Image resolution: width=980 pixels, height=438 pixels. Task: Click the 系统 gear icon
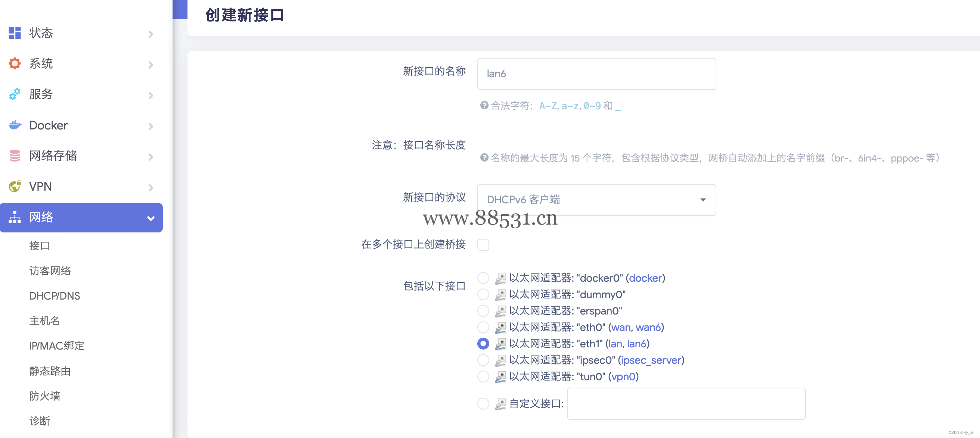point(15,63)
